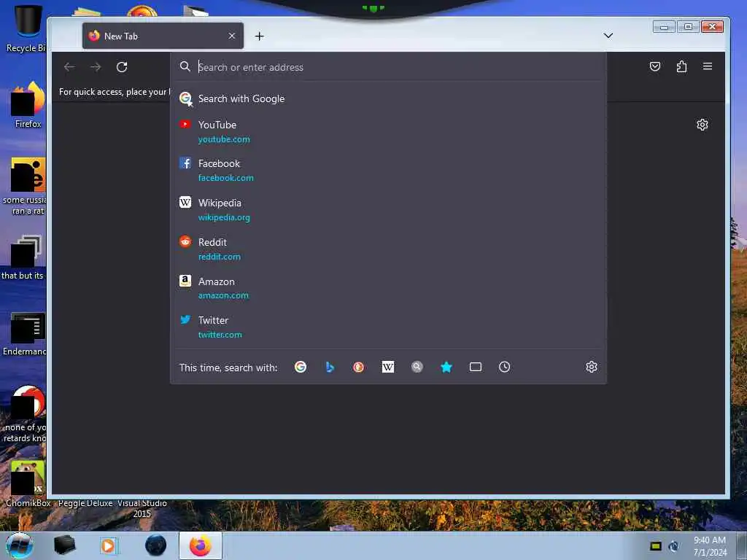Select the gray magnifier search engine icon

417,367
